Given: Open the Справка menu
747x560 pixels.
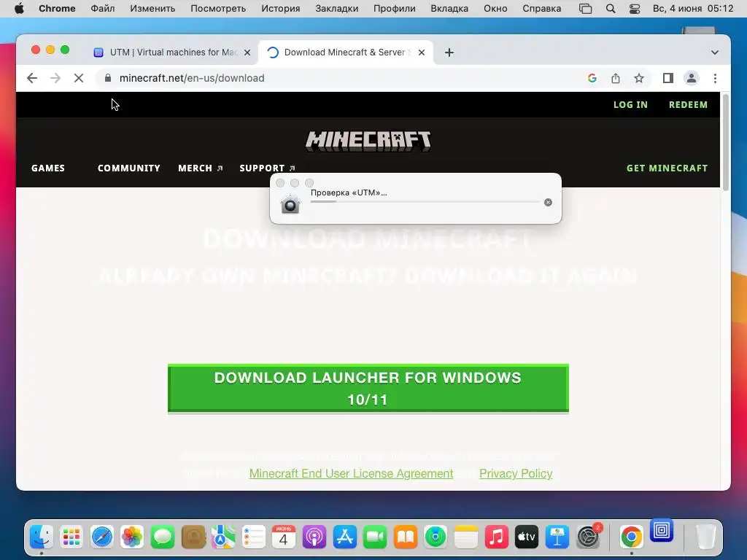Looking at the screenshot, I should click(542, 9).
